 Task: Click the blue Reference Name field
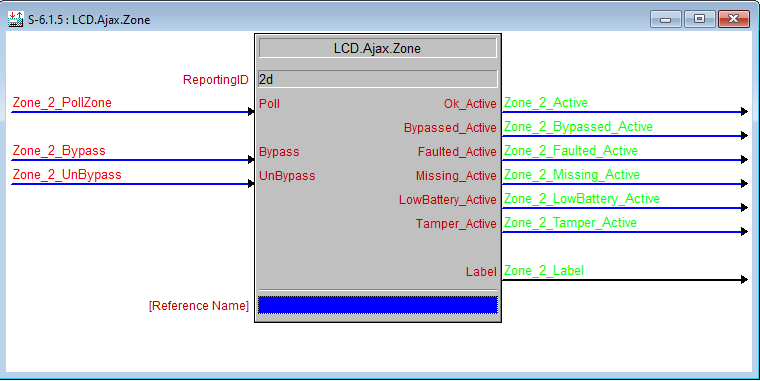tap(378, 305)
